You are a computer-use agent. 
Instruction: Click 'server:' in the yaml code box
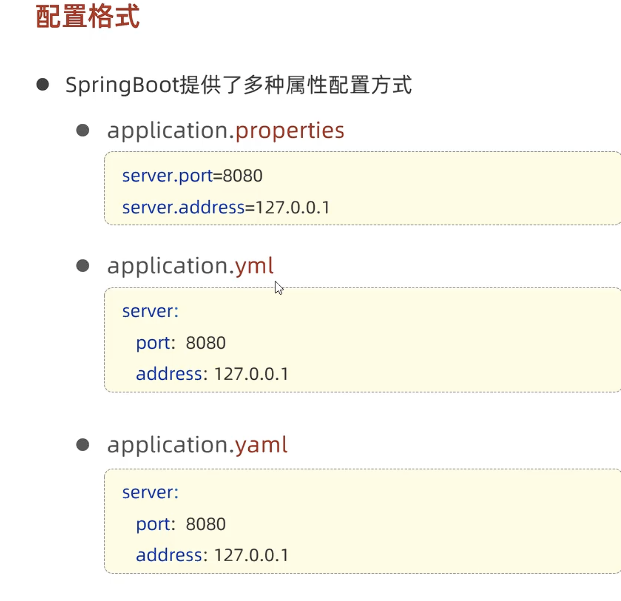[150, 493]
